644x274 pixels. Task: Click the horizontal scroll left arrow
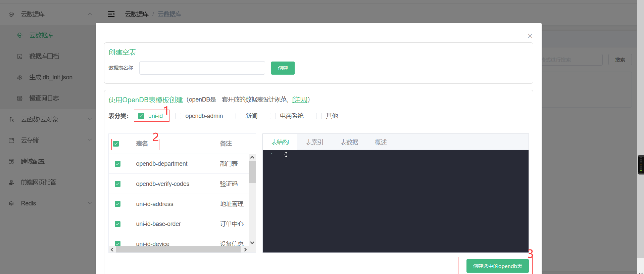112,249
